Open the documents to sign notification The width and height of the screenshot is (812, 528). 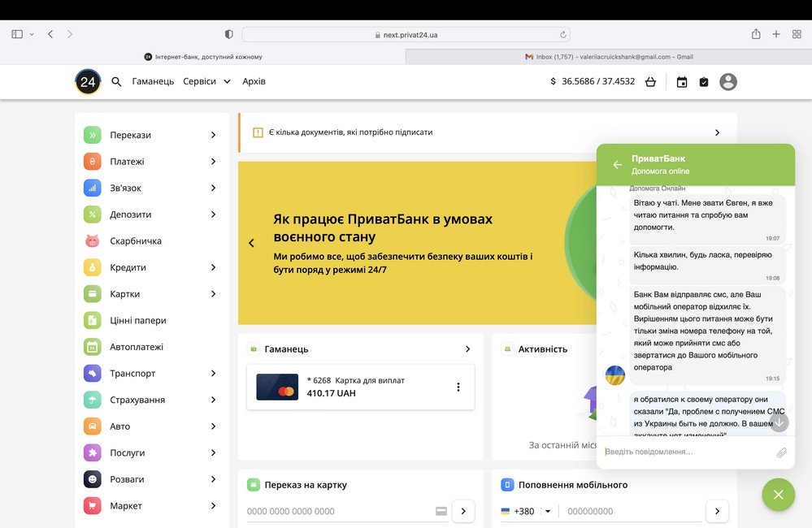(488, 132)
